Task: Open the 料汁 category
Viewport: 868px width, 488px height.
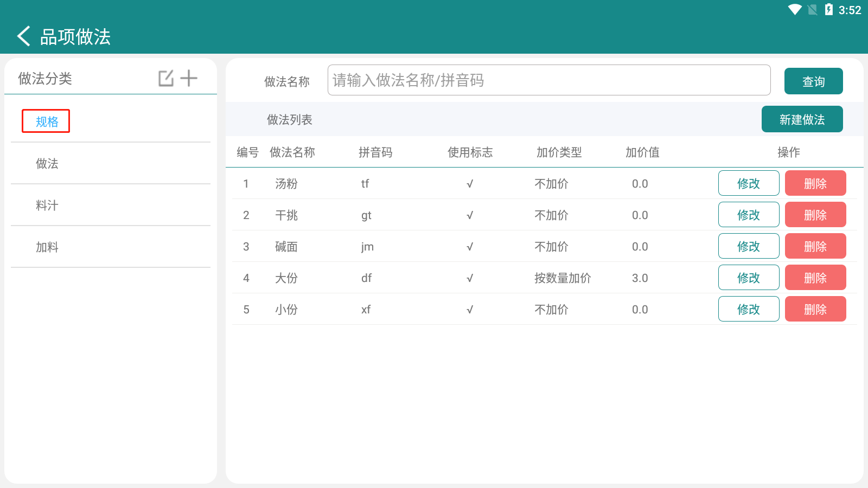Action: coord(47,206)
